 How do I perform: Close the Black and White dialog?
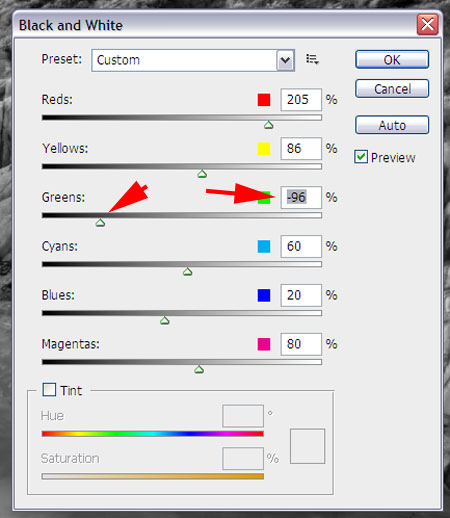pyautogui.click(x=428, y=24)
